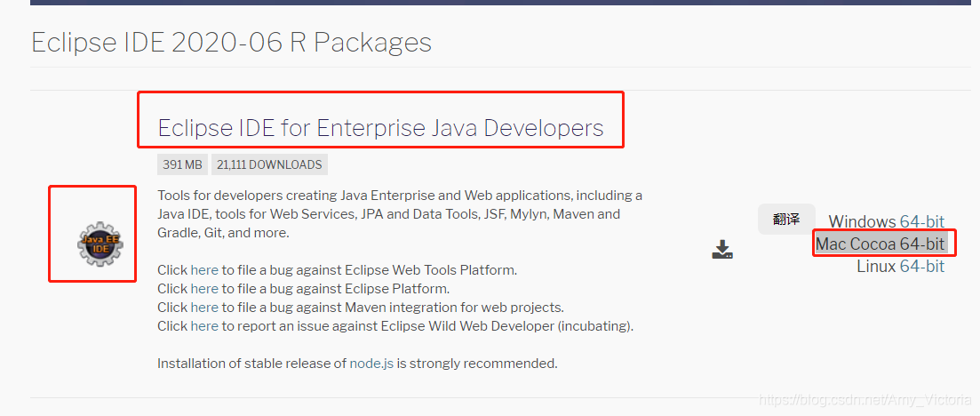Follow the node.js link
The height and width of the screenshot is (416, 980).
point(371,364)
